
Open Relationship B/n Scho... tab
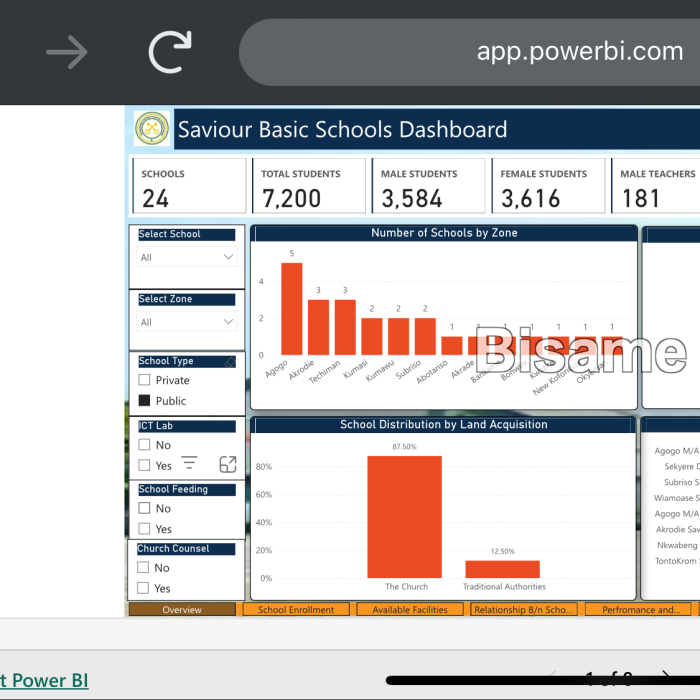coord(524,609)
